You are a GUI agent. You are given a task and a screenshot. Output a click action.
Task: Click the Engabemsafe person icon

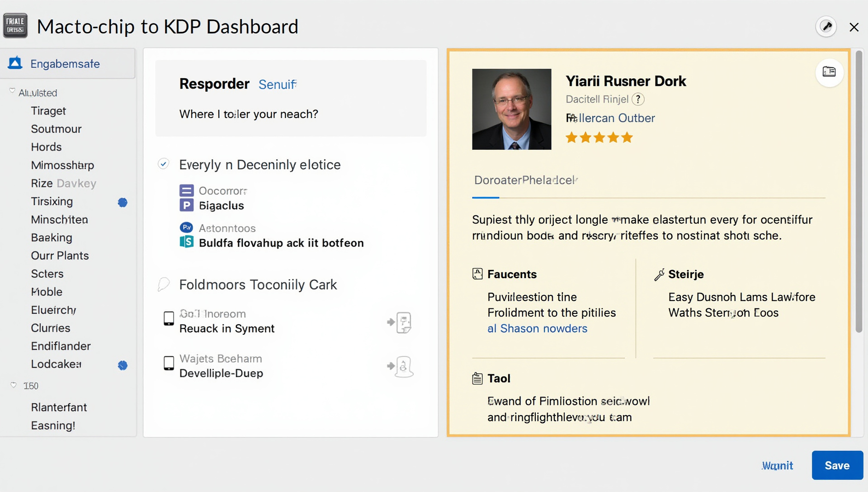[x=15, y=63]
